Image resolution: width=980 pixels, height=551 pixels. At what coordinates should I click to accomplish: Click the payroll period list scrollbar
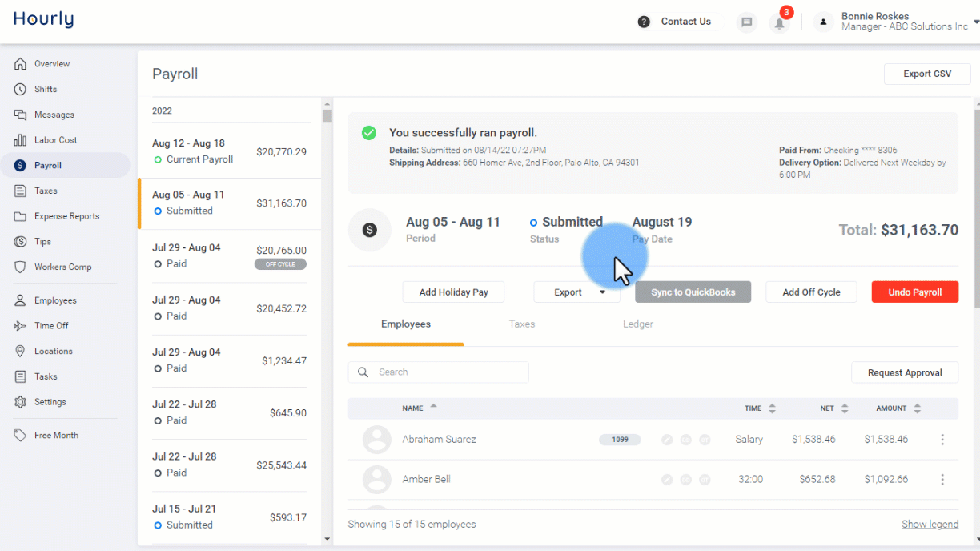coord(327,321)
